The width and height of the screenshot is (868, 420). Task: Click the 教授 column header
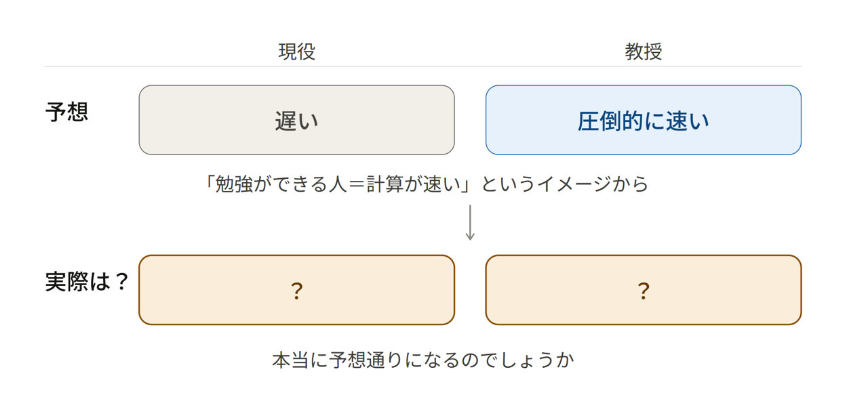tap(644, 51)
